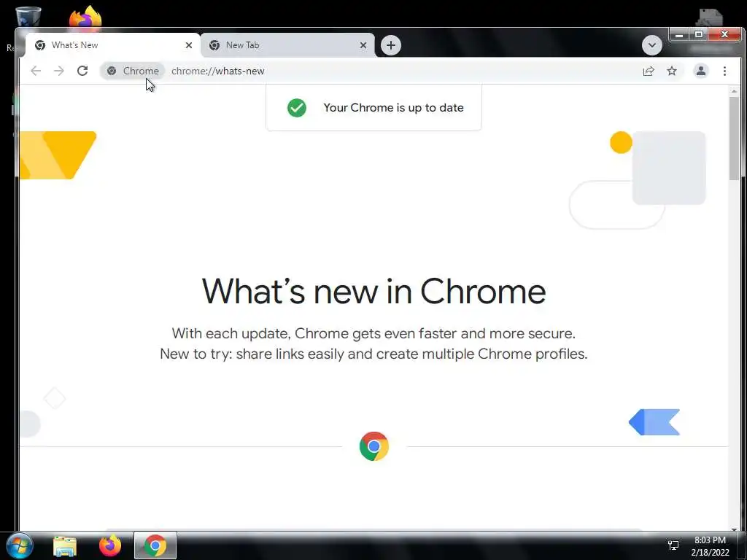Click the reload page icon
This screenshot has width=747, height=560.
(x=82, y=71)
